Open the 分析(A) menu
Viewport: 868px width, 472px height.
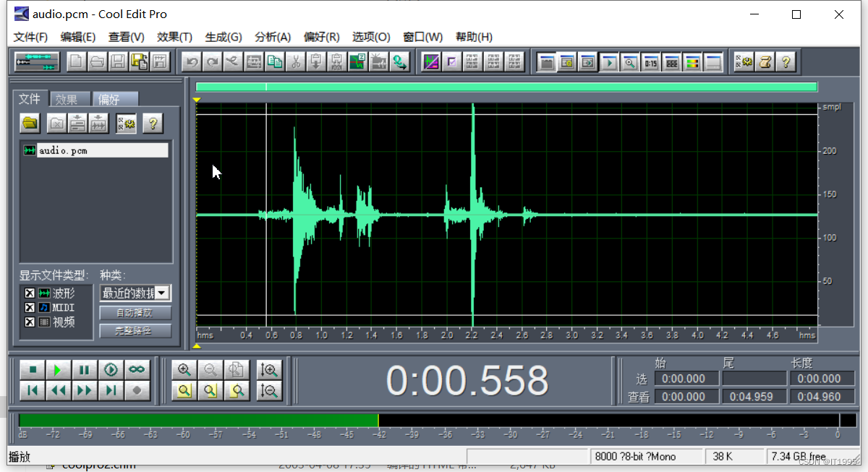[x=273, y=37]
